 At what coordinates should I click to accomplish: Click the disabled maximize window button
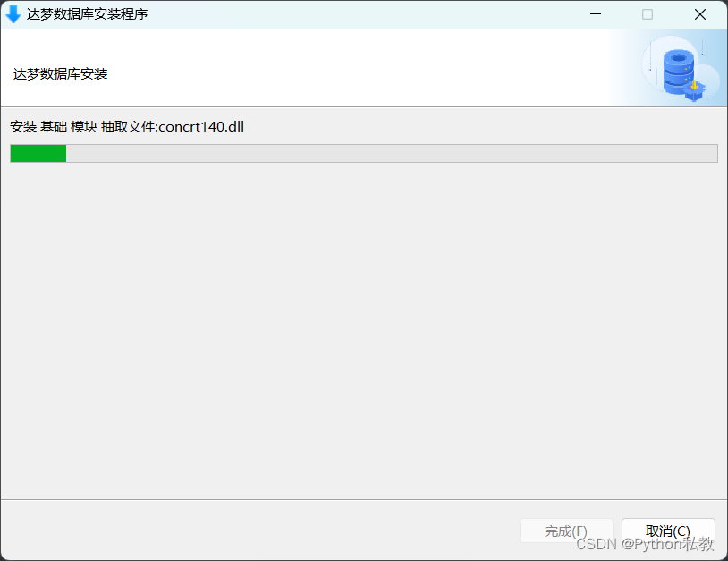click(x=648, y=14)
